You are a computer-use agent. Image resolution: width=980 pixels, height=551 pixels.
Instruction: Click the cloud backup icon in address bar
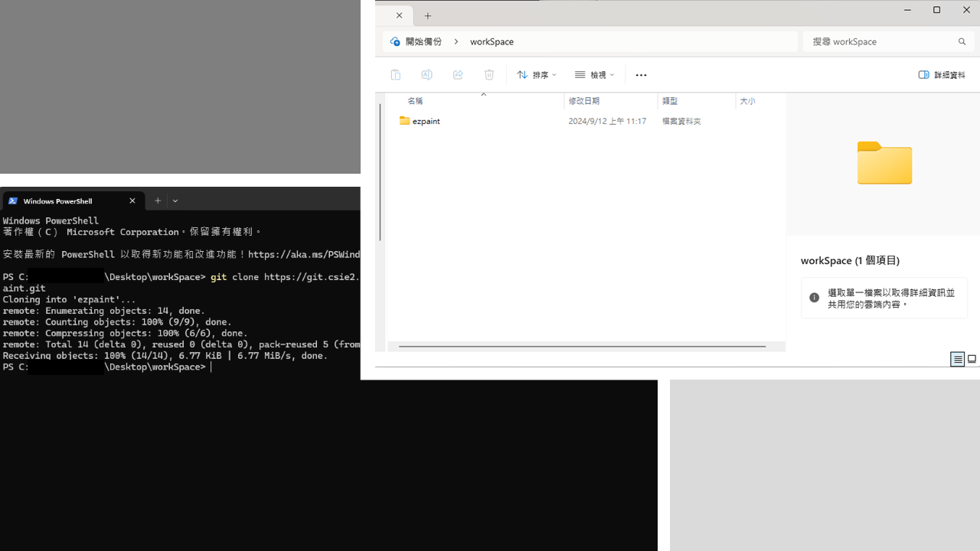(x=395, y=42)
